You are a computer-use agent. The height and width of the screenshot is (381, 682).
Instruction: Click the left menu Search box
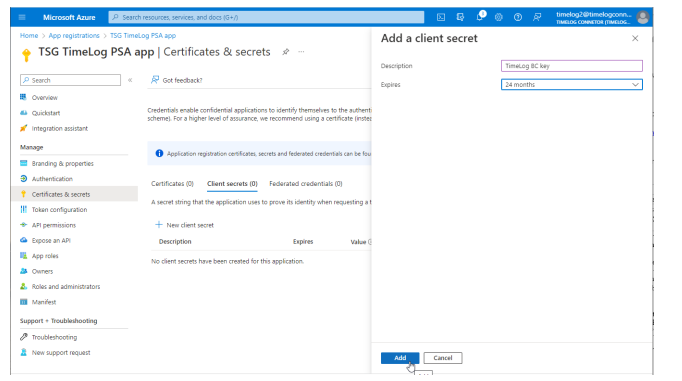70,80
